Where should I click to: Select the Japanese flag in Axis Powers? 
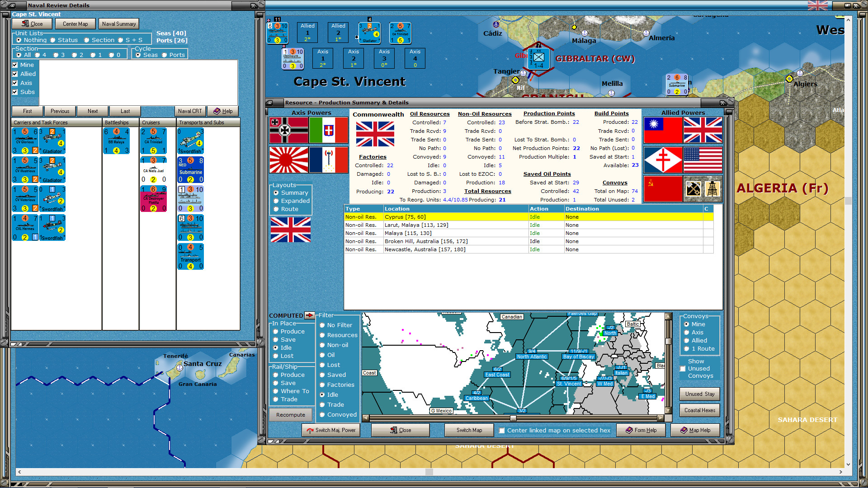click(289, 160)
